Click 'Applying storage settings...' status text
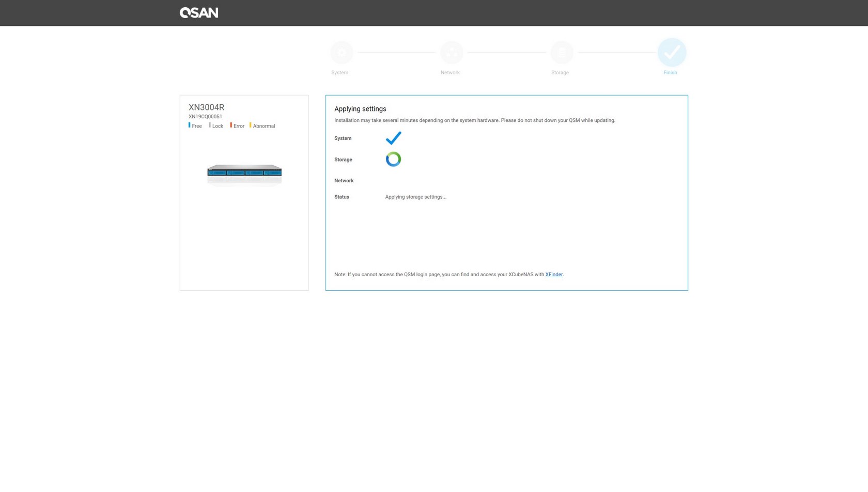 [x=415, y=197]
